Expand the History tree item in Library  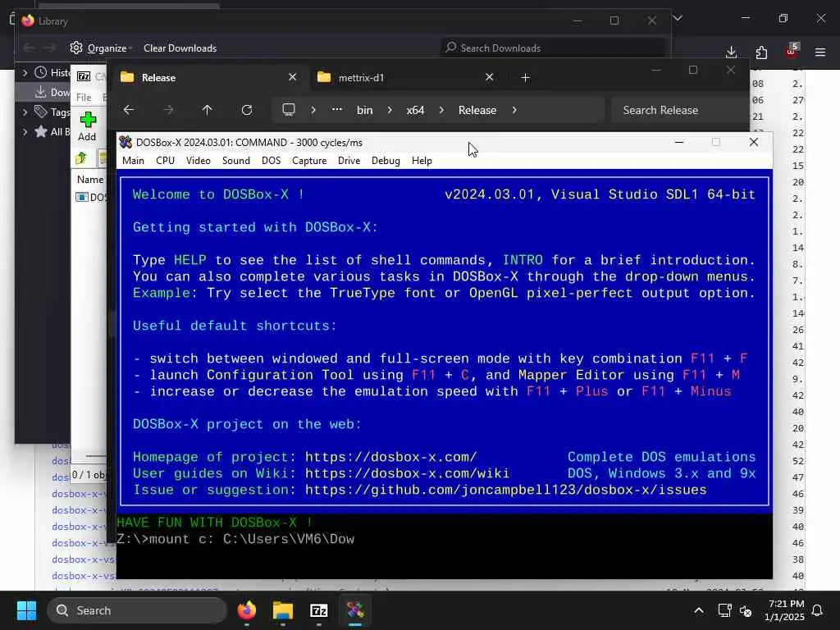point(25,72)
